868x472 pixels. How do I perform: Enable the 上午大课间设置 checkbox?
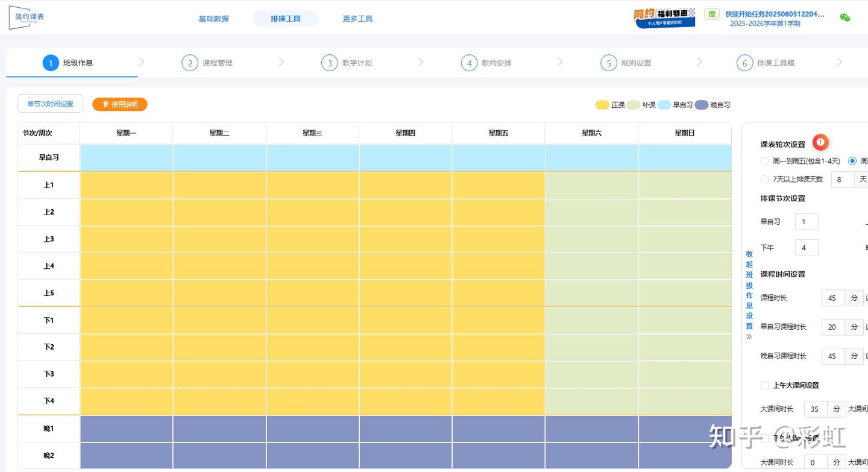click(765, 385)
